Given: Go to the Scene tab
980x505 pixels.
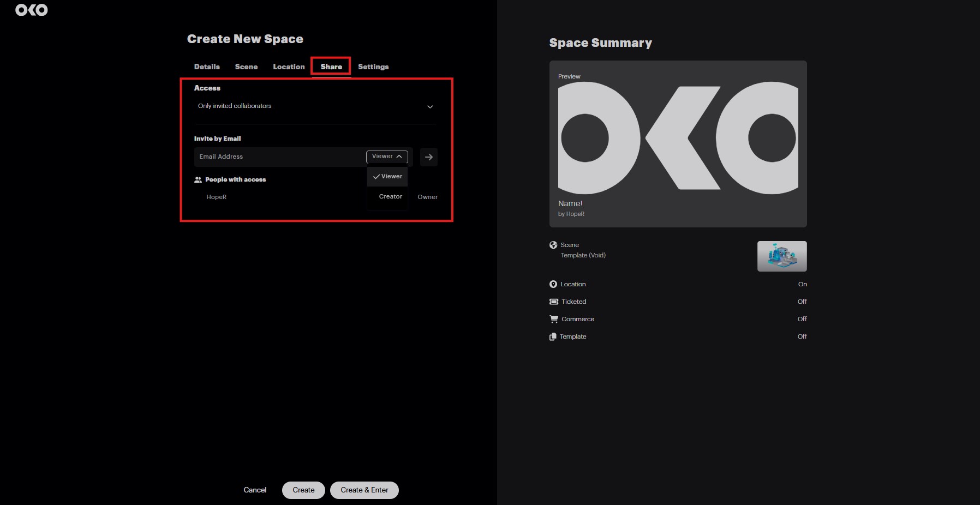Looking at the screenshot, I should [246, 67].
